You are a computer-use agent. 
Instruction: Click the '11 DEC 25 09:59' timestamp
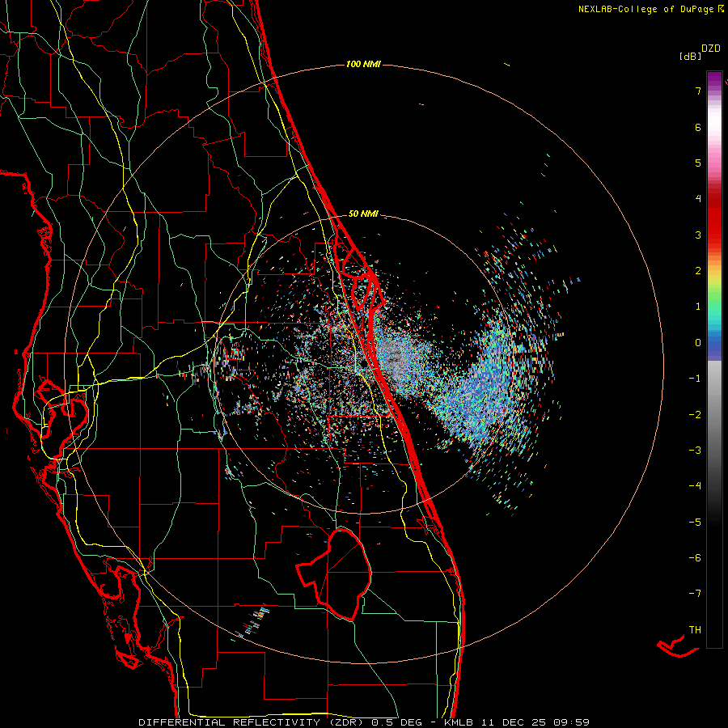point(535,722)
